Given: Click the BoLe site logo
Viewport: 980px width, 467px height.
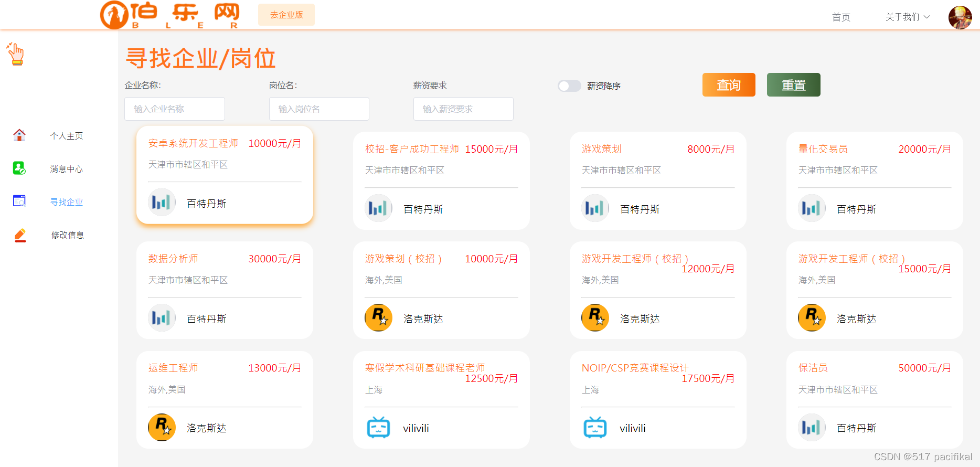Looking at the screenshot, I should pyautogui.click(x=170, y=15).
